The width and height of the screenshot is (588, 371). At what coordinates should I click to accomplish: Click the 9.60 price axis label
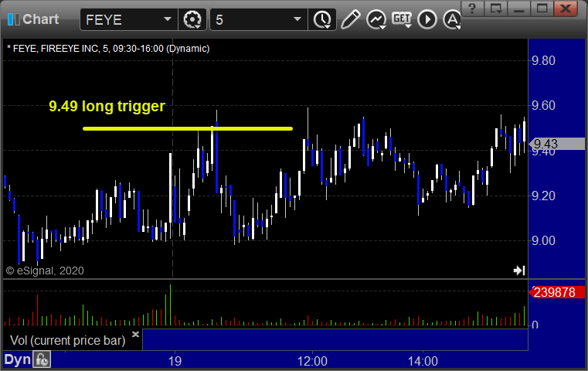pos(543,105)
